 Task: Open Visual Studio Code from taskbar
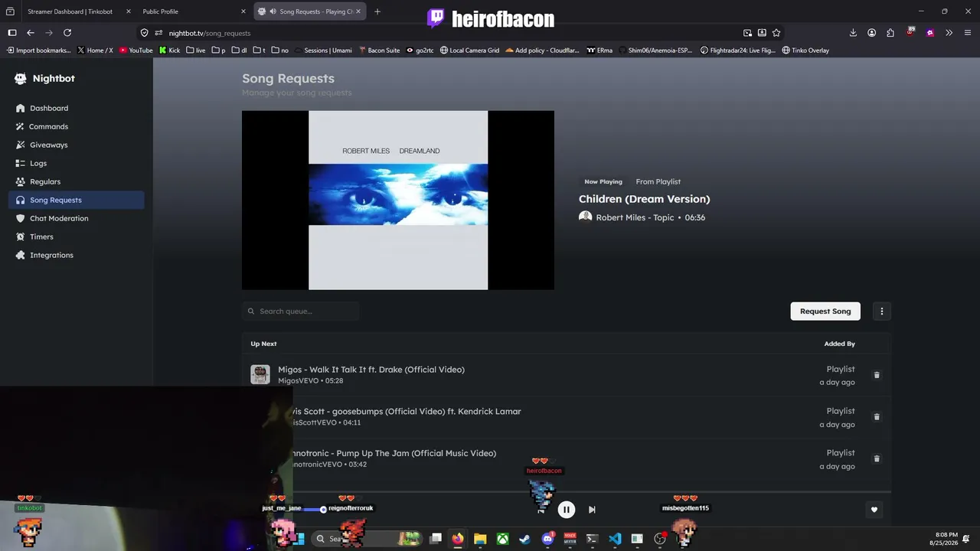[x=615, y=539]
